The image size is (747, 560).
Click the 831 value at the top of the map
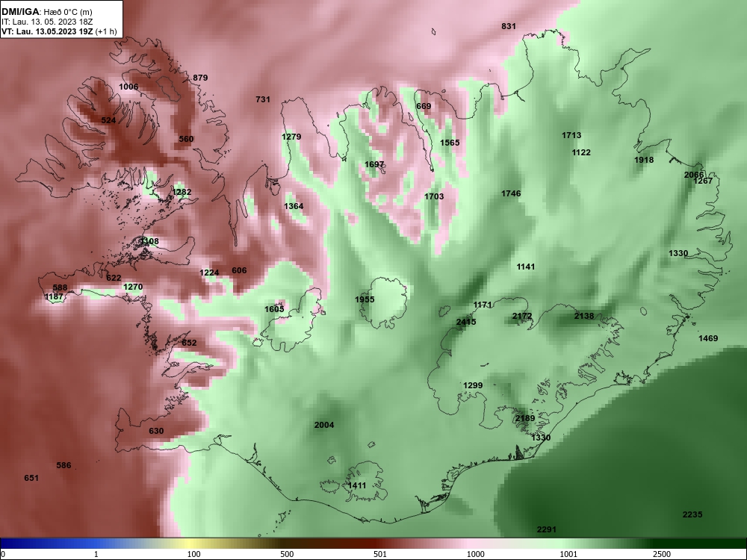click(x=509, y=26)
